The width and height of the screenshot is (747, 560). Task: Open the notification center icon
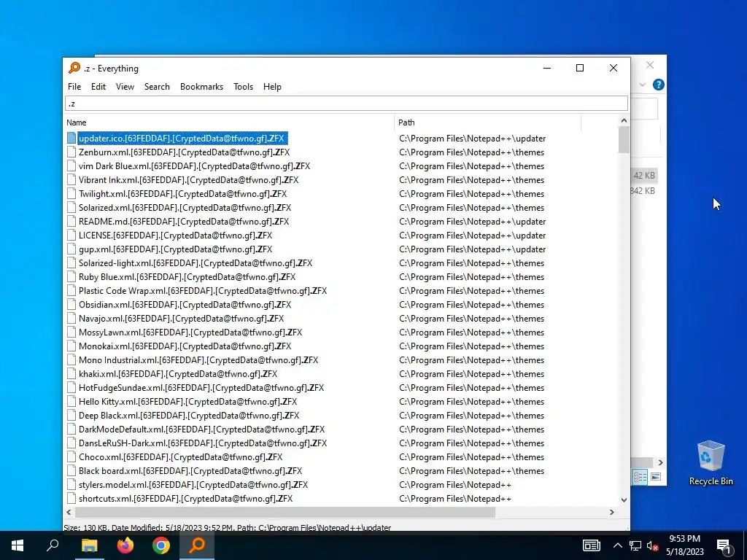[x=724, y=546]
